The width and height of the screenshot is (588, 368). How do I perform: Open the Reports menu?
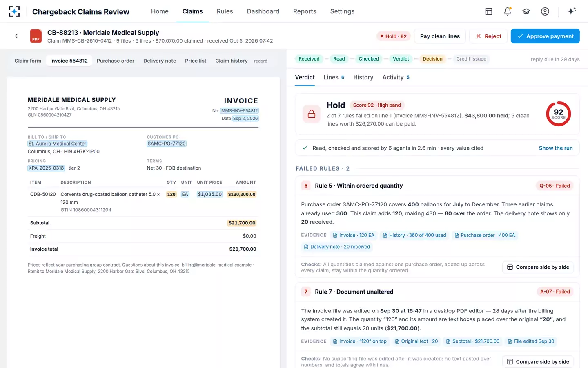tap(305, 11)
